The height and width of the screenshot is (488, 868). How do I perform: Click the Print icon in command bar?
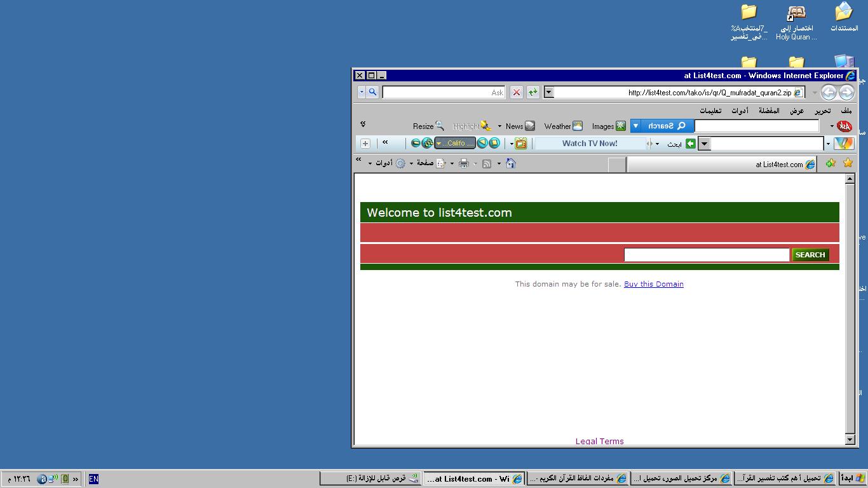pos(464,163)
